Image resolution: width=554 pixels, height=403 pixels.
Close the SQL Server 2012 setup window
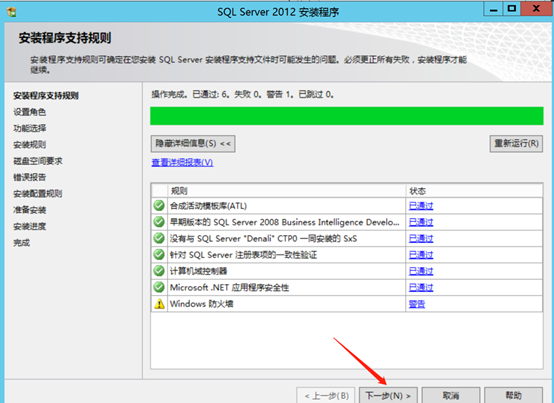pyautogui.click(x=536, y=9)
